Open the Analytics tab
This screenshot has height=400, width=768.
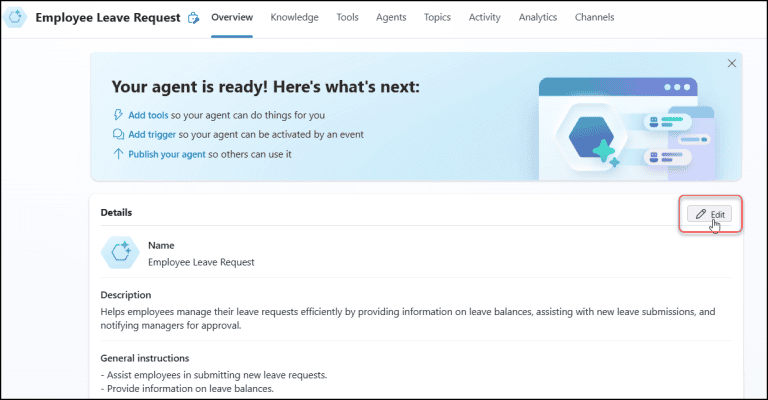tap(538, 17)
